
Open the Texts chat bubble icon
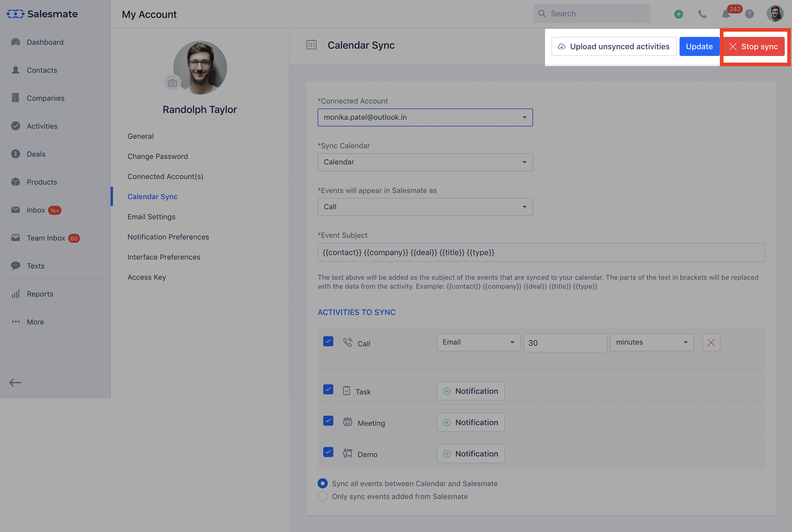(x=16, y=266)
